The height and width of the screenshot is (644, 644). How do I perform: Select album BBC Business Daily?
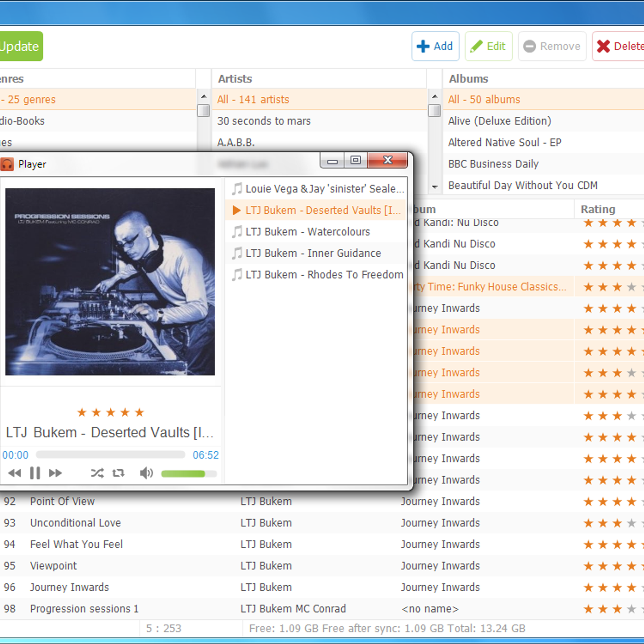(543, 164)
